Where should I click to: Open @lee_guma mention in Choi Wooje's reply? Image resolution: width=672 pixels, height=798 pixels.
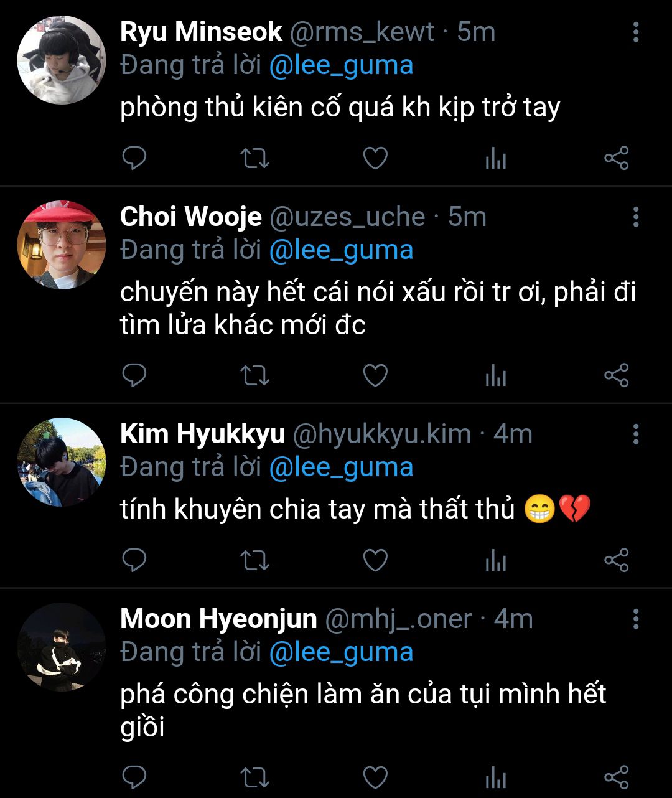tap(342, 250)
